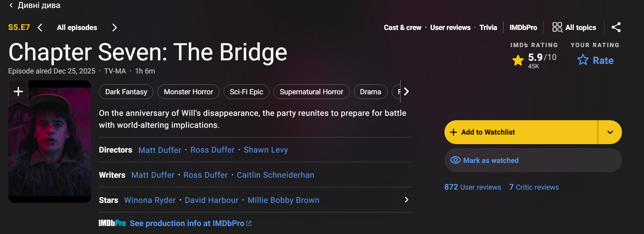Click the blue Rate star
This screenshot has width=644, height=234.
pyautogui.click(x=583, y=60)
